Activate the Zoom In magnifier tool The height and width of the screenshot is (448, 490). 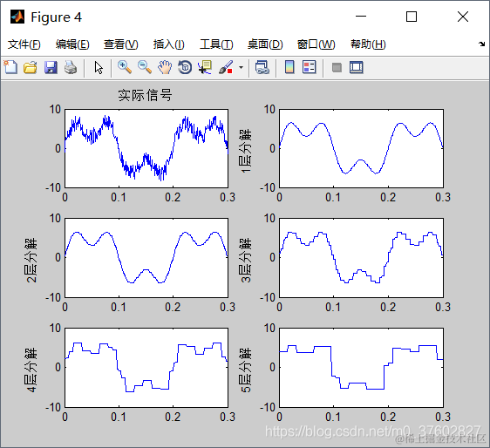(125, 67)
